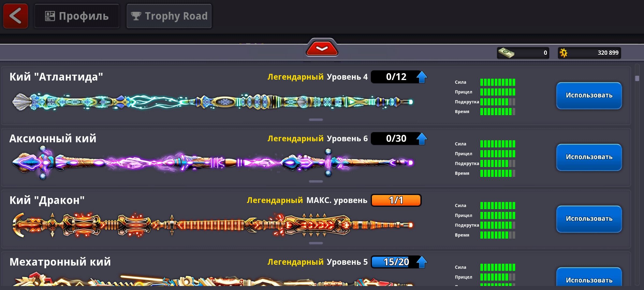Upgrade Кий "Атлантида" with blue arrow
Image resolution: width=644 pixels, height=290 pixels.
coord(422,77)
